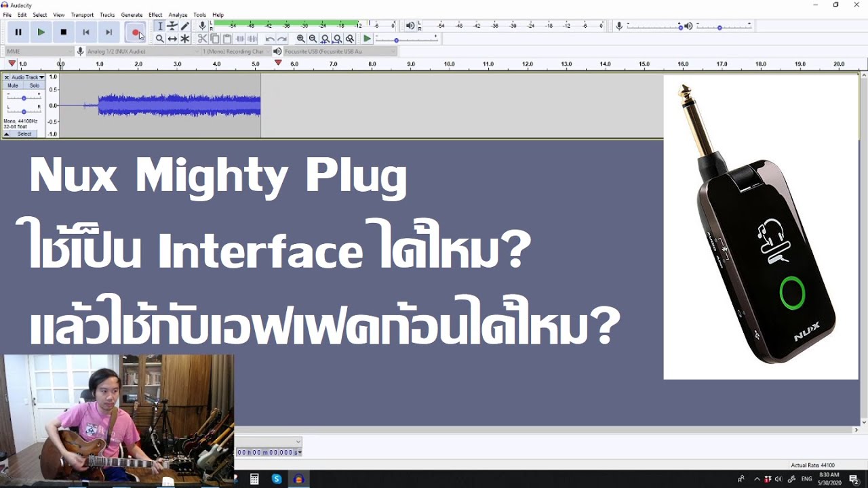This screenshot has width=868, height=488.
Task: Choose the Time Shift tool
Action: 172,39
